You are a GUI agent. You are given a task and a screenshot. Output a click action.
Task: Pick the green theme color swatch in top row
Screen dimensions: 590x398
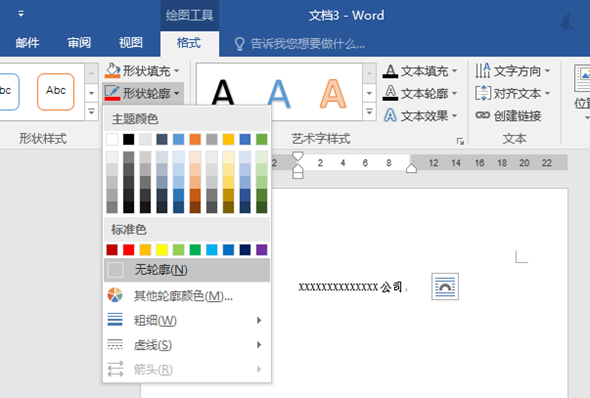point(262,139)
